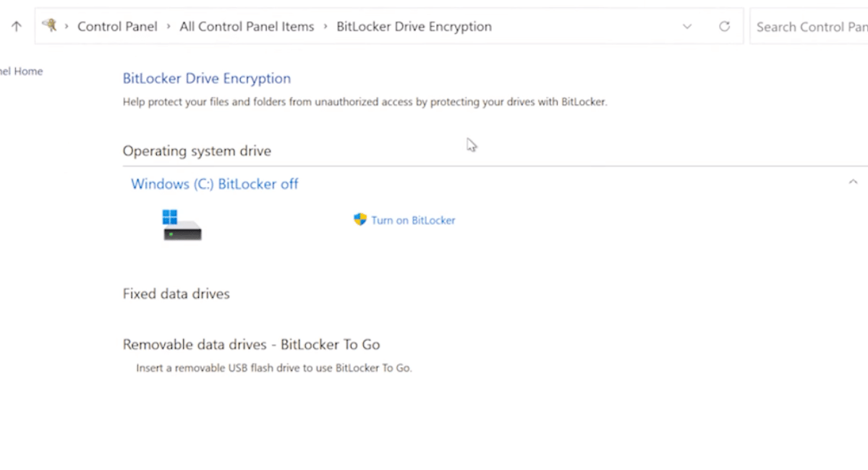Open the address bar history dropdown
Image resolution: width=868 pixels, height=470 pixels.
point(687,27)
